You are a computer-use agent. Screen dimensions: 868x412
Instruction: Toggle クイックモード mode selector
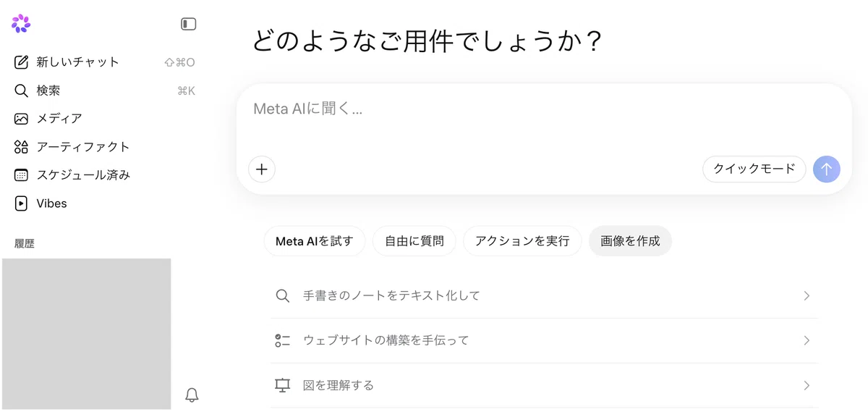(754, 169)
